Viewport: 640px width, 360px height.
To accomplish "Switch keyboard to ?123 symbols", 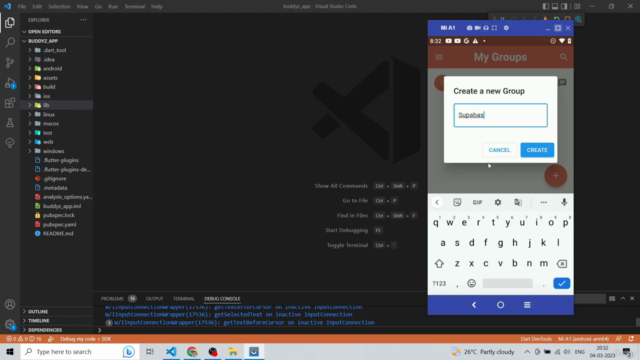I will coord(439,283).
